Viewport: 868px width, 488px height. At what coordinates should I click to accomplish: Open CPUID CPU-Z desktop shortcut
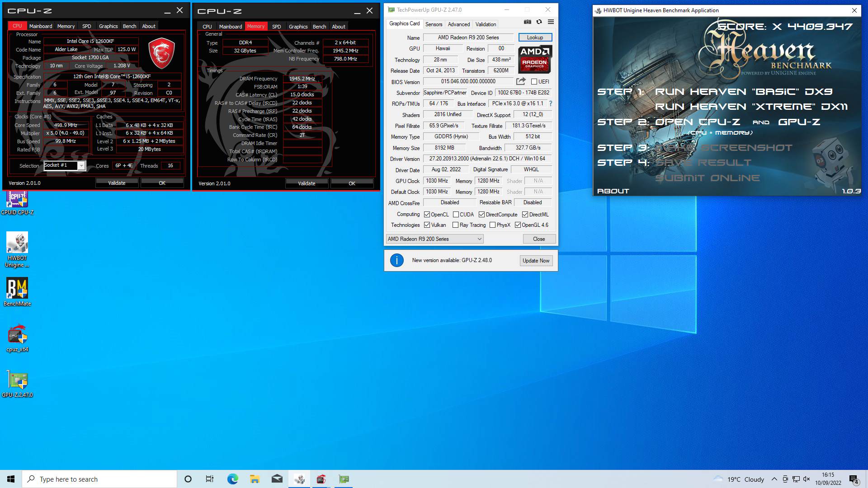pos(17,203)
